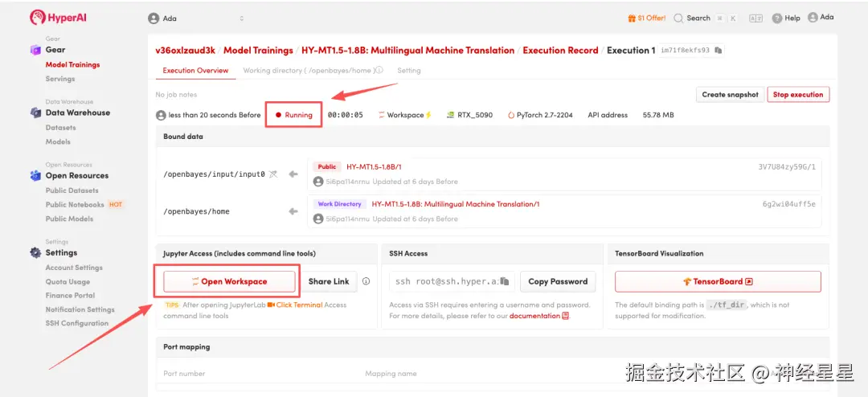Image resolution: width=868 pixels, height=397 pixels.
Task: Open Finance Portal
Action: pos(70,295)
